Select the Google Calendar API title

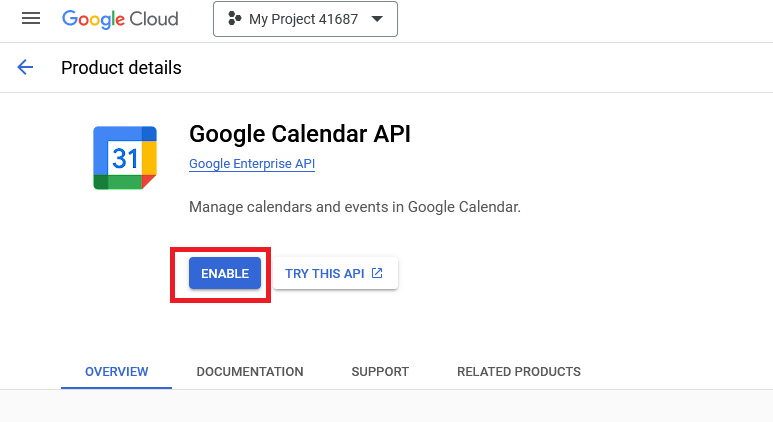[x=300, y=134]
